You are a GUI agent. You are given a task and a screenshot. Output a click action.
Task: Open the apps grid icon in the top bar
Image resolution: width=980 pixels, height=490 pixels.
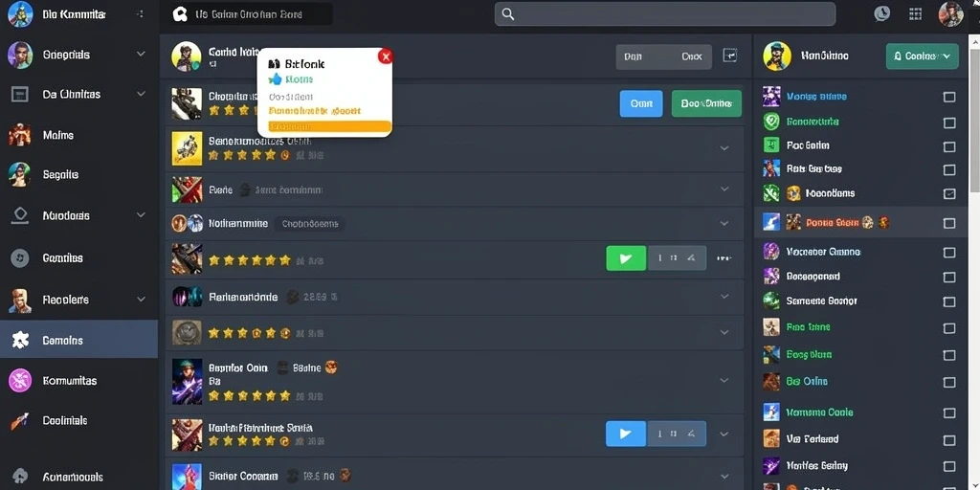[916, 13]
